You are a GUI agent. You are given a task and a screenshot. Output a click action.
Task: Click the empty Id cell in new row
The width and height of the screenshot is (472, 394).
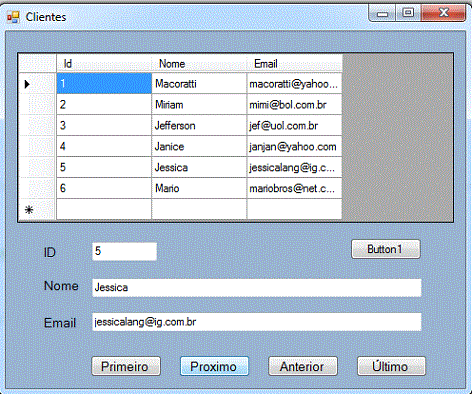pos(104,209)
